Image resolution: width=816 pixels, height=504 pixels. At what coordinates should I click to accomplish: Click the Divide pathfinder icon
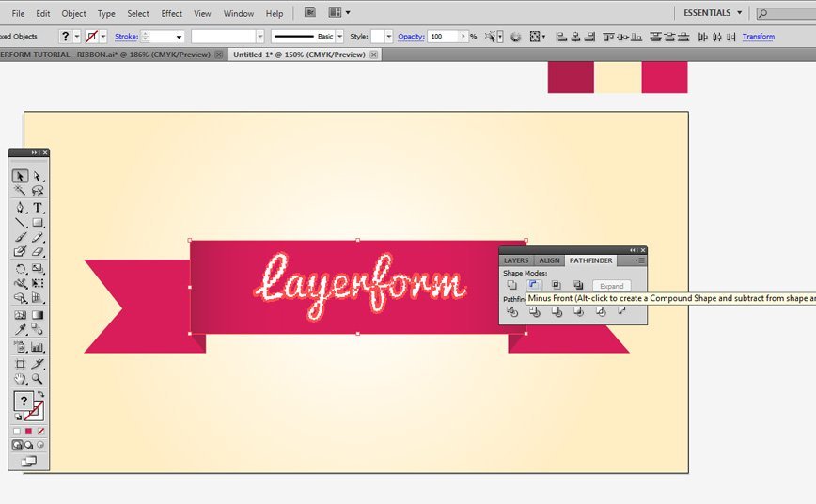click(x=512, y=312)
